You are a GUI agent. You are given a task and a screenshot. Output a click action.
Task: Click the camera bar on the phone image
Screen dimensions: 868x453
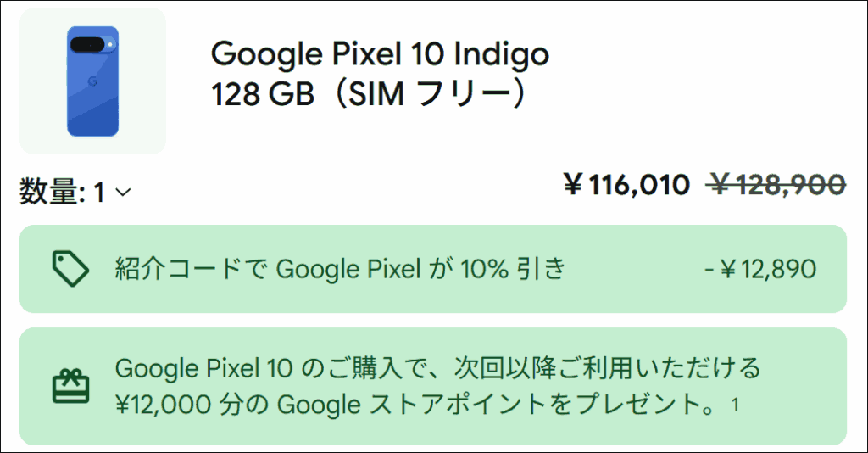tap(87, 44)
